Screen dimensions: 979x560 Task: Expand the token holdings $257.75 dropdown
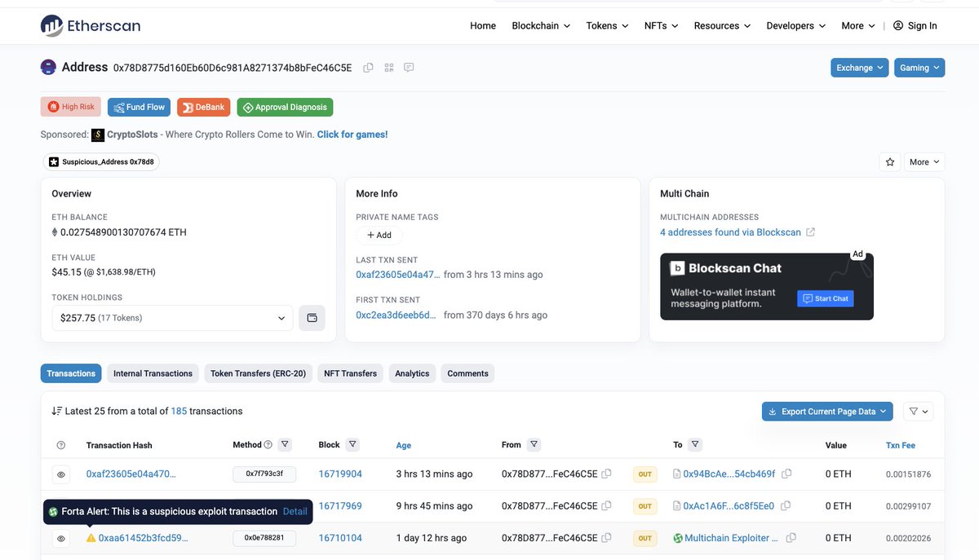click(x=172, y=318)
